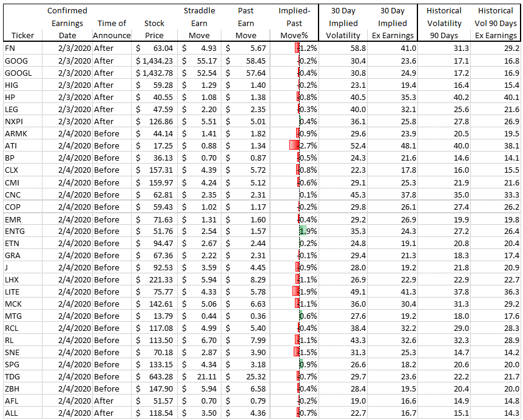This screenshot has height=420, width=523.
Task: Select the FN ticker cell
Action: (22, 48)
